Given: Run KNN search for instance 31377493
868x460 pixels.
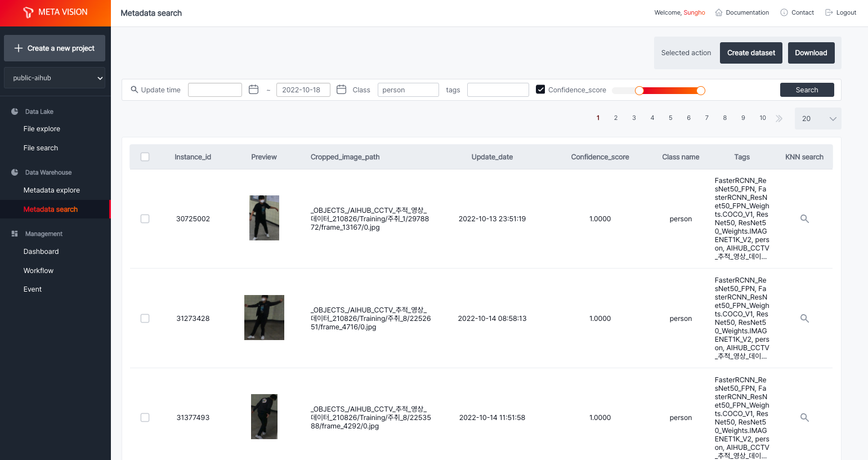Looking at the screenshot, I should (804, 418).
